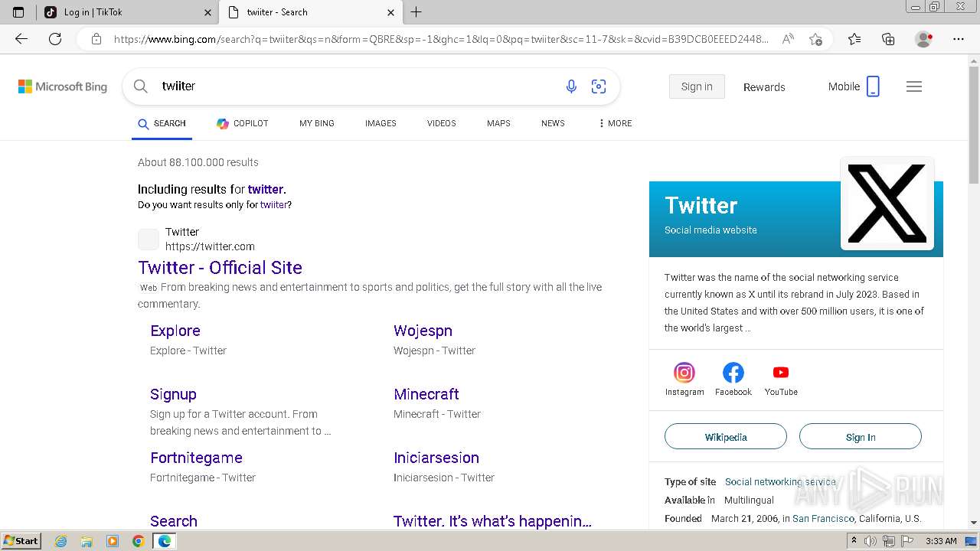Open the Read aloud icon in address bar
The image size is (980, 551).
[788, 39]
